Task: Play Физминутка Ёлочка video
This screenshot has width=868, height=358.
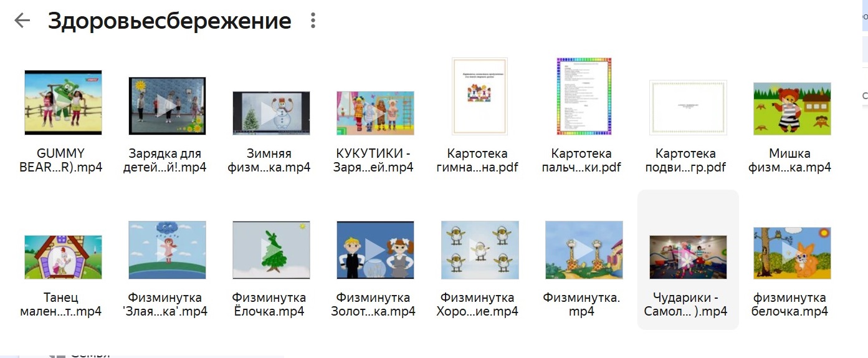Action: tap(271, 249)
